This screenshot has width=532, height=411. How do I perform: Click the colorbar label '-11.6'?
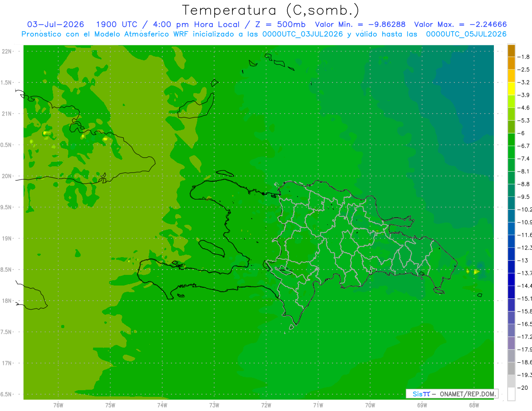tap(526, 235)
